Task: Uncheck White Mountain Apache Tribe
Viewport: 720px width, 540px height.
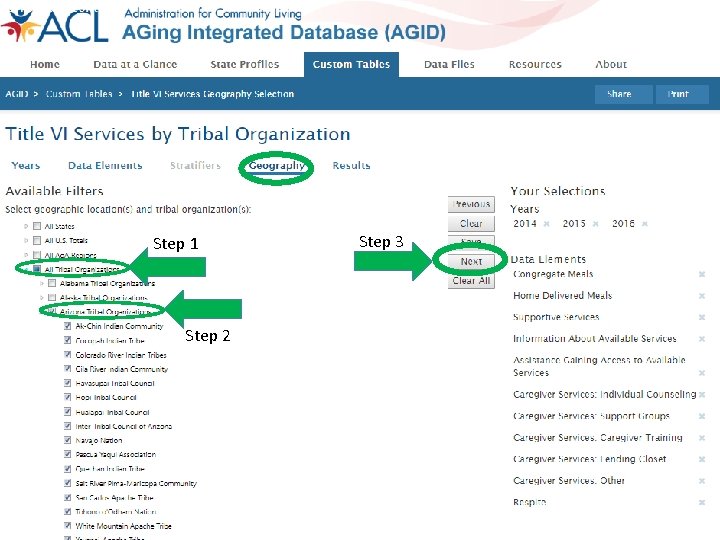Action: click(x=68, y=525)
